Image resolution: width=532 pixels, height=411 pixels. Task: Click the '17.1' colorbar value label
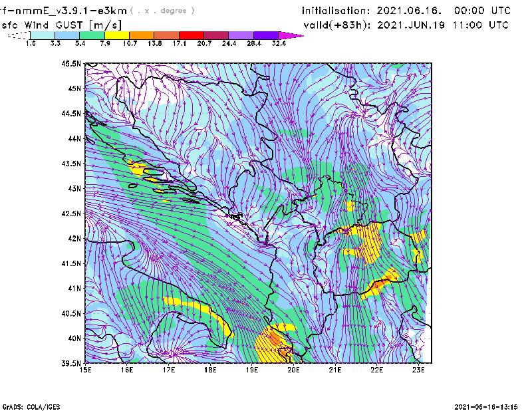[x=180, y=43]
